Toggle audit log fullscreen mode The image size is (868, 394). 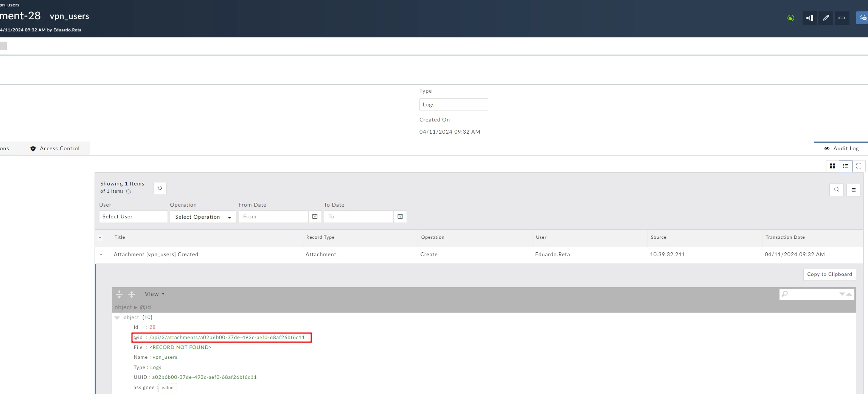point(859,166)
